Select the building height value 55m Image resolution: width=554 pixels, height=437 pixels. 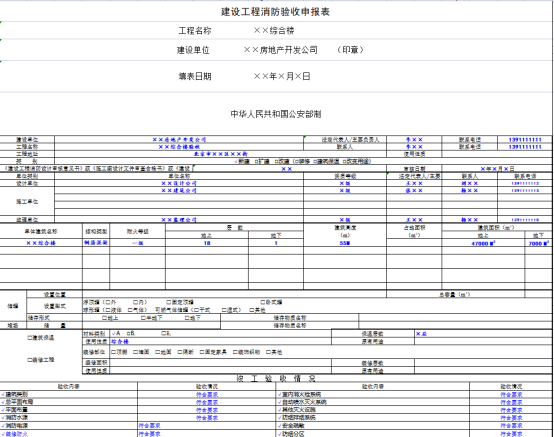coord(344,243)
